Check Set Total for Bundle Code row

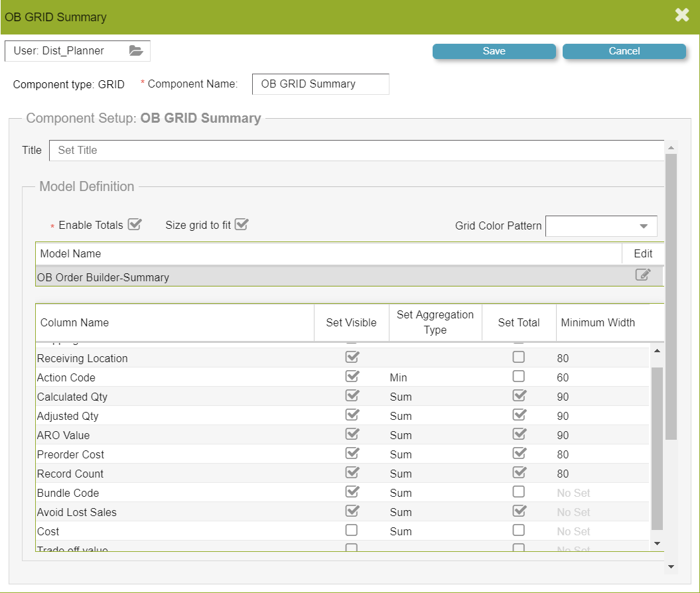pos(519,492)
